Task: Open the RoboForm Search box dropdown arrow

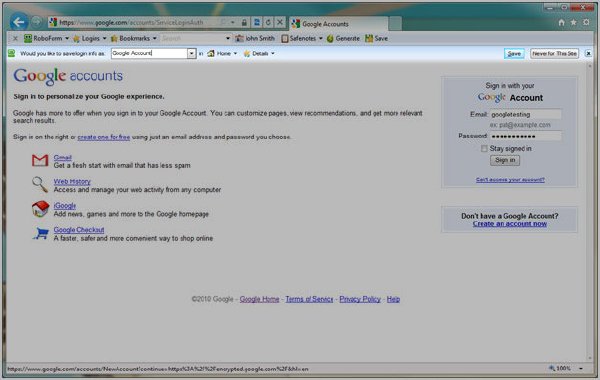Action: (228, 38)
